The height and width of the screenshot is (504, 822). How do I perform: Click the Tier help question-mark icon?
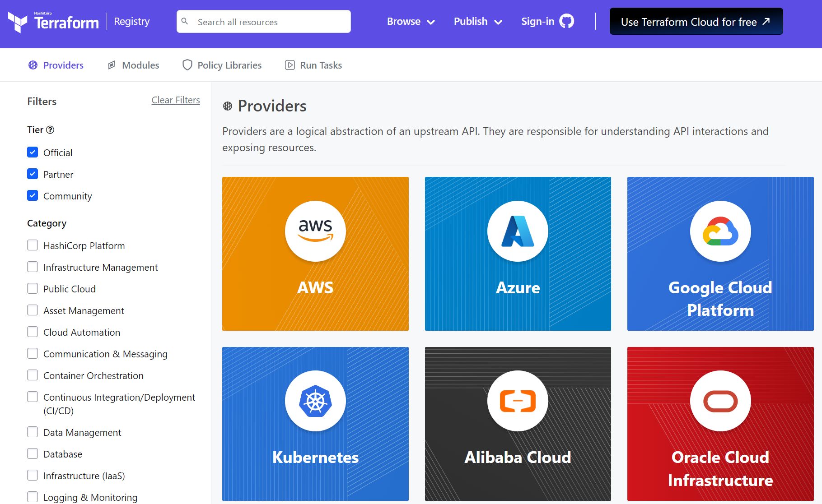tap(51, 130)
